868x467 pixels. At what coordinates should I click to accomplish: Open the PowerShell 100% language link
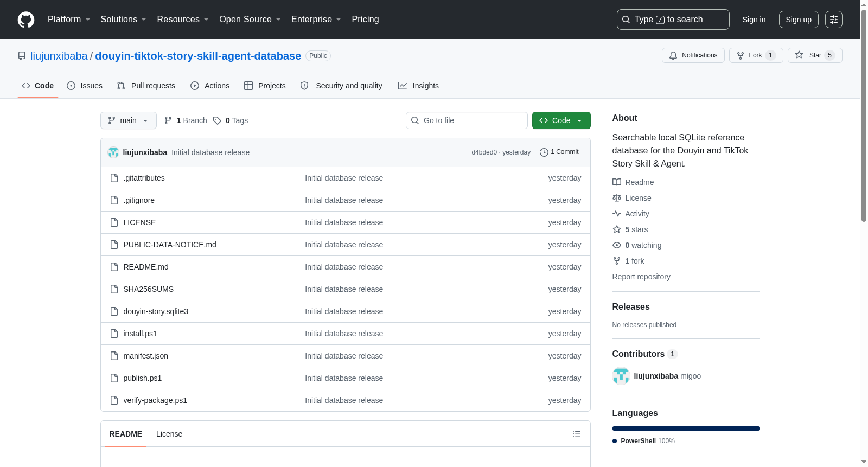point(644,441)
